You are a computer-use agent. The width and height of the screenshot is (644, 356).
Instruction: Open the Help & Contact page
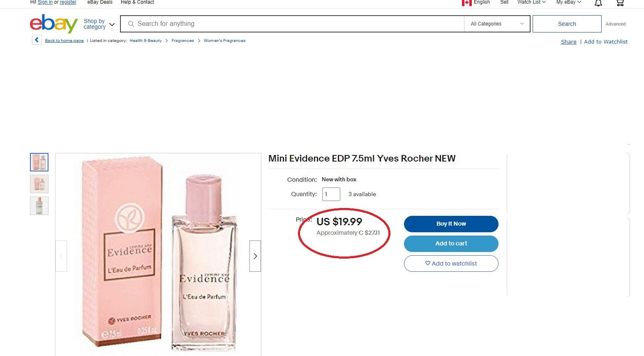click(x=137, y=2)
